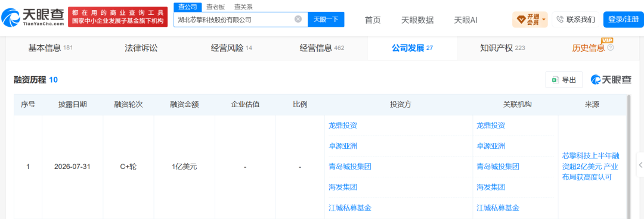644x219 pixels.
Task: Open 卓源亚洲 link in 关联机构 column
Action: point(491,146)
